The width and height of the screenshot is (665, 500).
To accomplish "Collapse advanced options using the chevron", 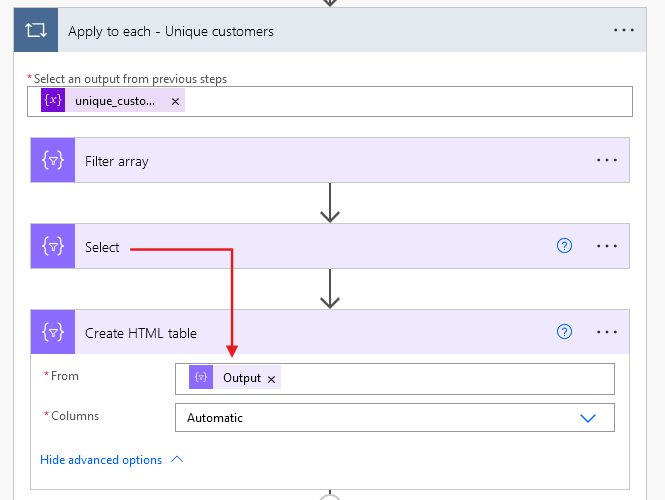I will 178,460.
